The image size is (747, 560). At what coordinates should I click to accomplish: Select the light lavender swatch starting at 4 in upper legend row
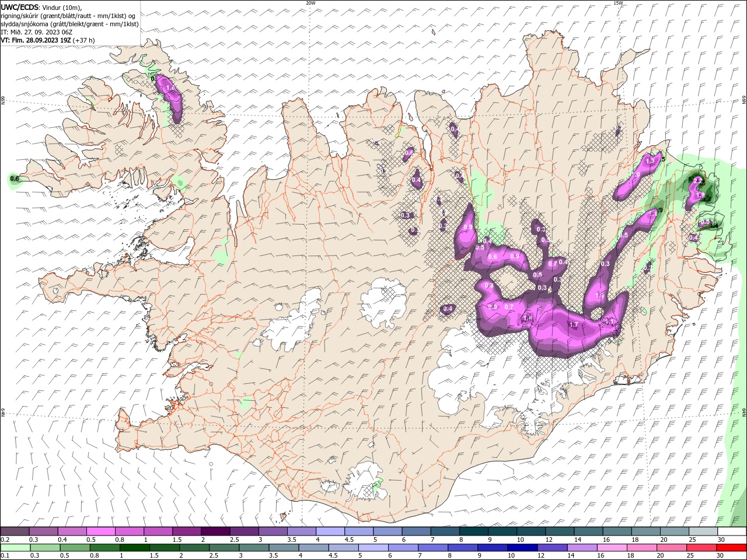pos(330,531)
